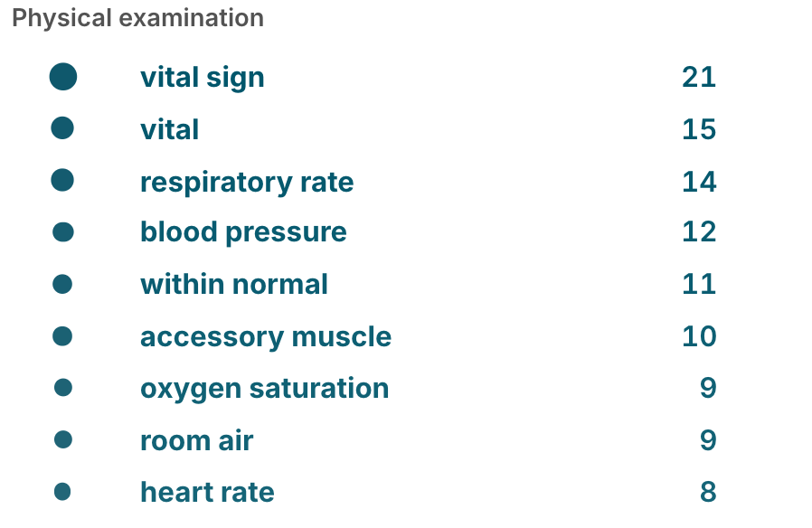Click the count 14 for respiratory rate
This screenshot has width=812, height=528.
[699, 182]
